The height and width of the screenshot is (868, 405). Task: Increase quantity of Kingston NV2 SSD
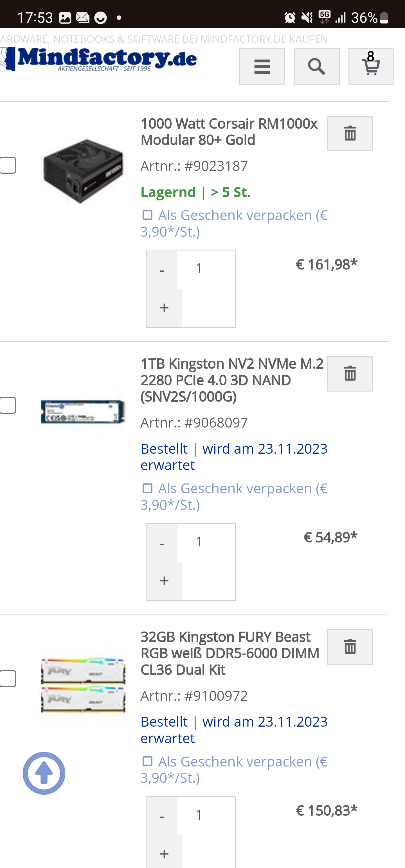click(x=164, y=581)
